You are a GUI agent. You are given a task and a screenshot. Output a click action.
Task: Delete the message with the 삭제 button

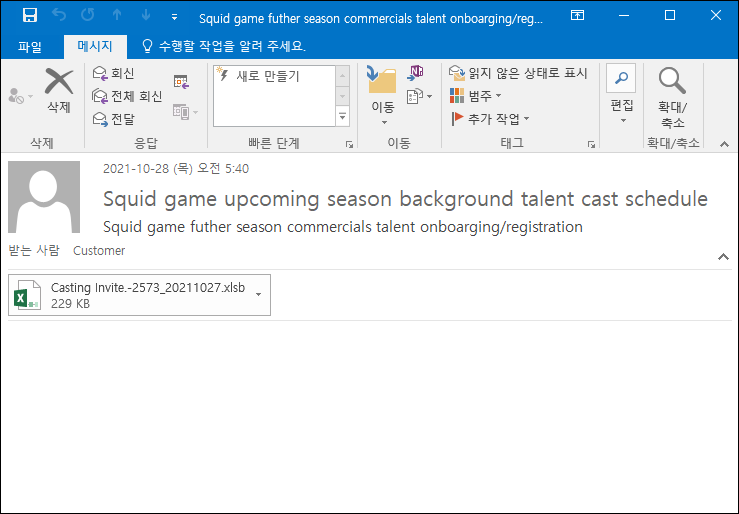[x=59, y=91]
